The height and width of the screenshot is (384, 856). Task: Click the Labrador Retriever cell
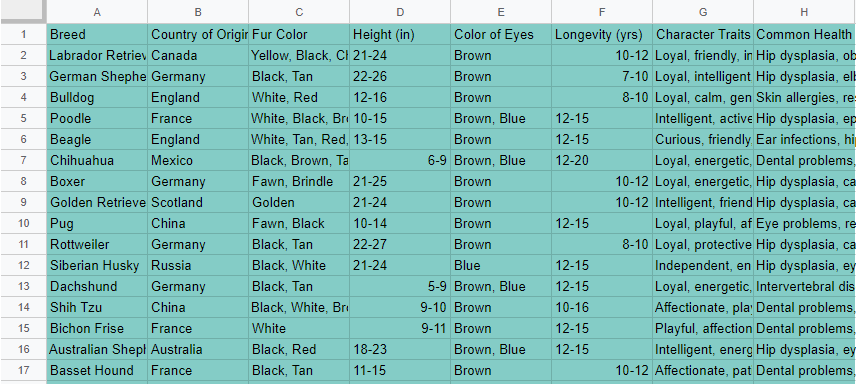click(97, 56)
